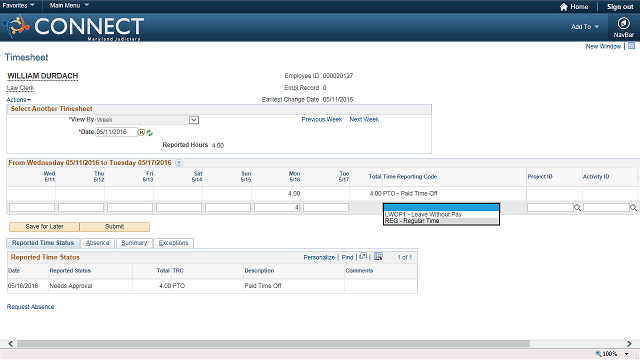The width and height of the screenshot is (640, 360).
Task: Click the Request Absence link
Action: pos(30,307)
